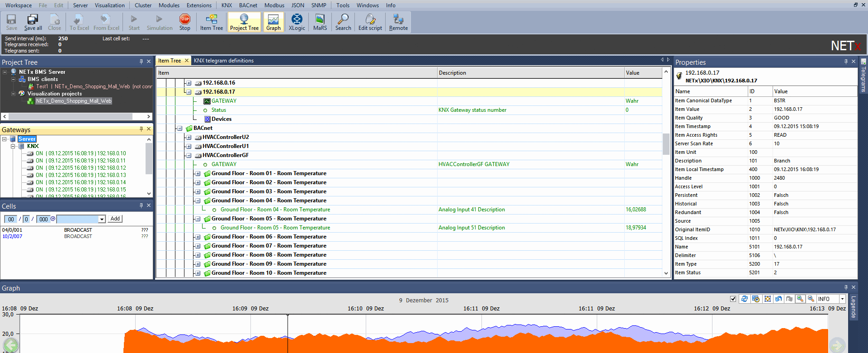
Task: Pin the Gateways panel
Action: (141, 129)
